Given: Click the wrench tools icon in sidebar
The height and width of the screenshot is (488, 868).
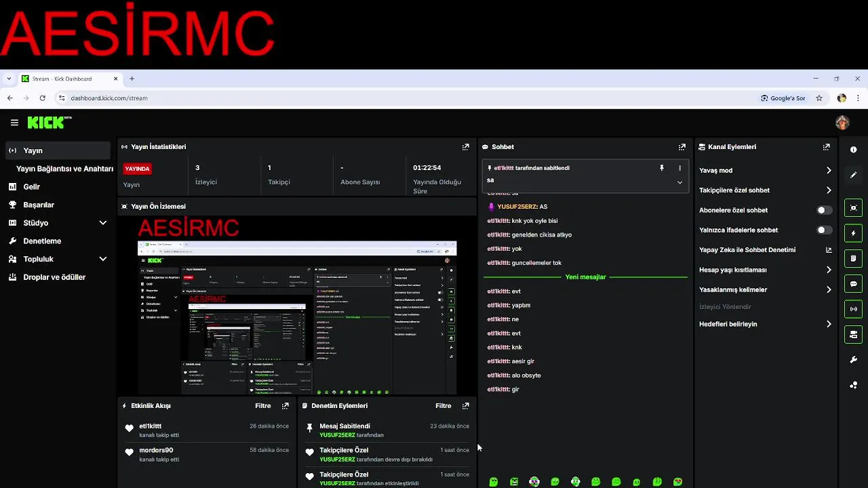Looking at the screenshot, I should coord(854,360).
